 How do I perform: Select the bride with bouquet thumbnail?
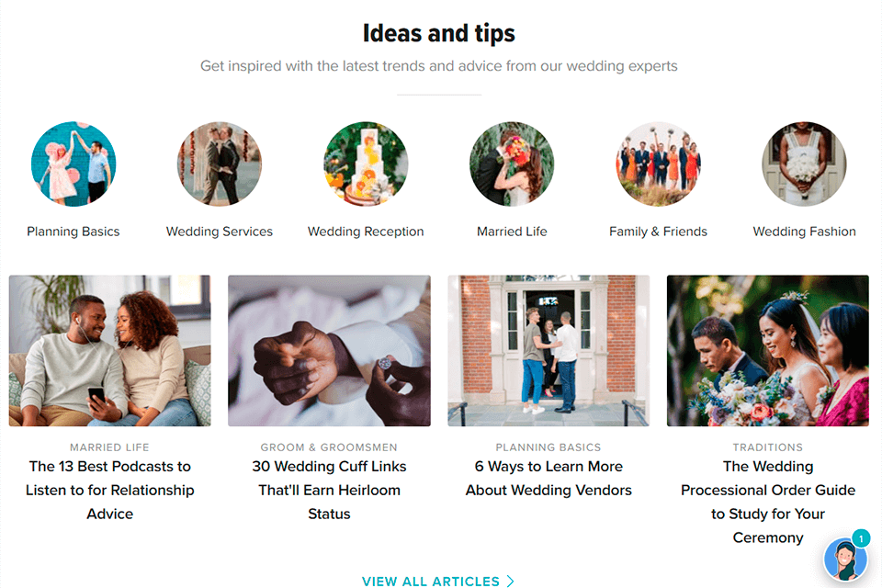point(768,350)
